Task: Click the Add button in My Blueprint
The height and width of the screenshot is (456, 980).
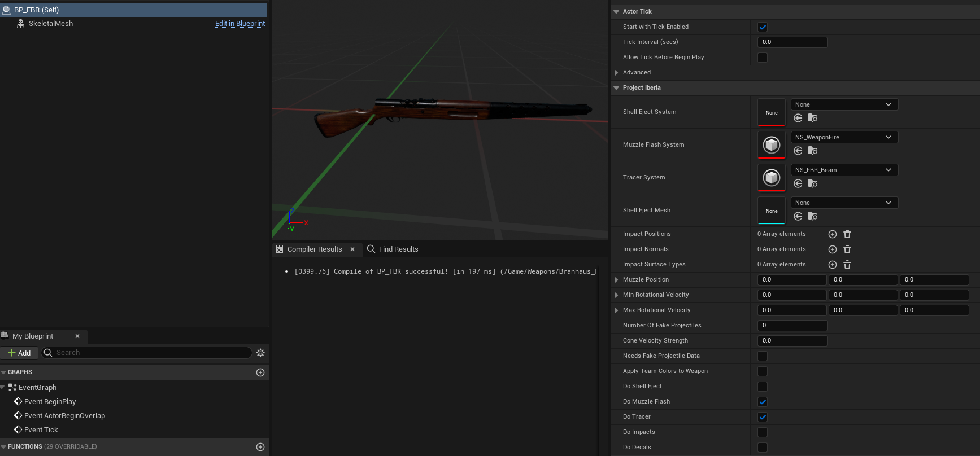Action: (19, 353)
